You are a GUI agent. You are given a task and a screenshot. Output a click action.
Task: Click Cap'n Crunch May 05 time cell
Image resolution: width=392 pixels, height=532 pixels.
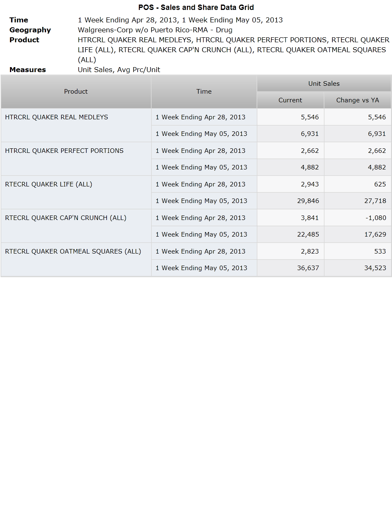click(x=204, y=235)
